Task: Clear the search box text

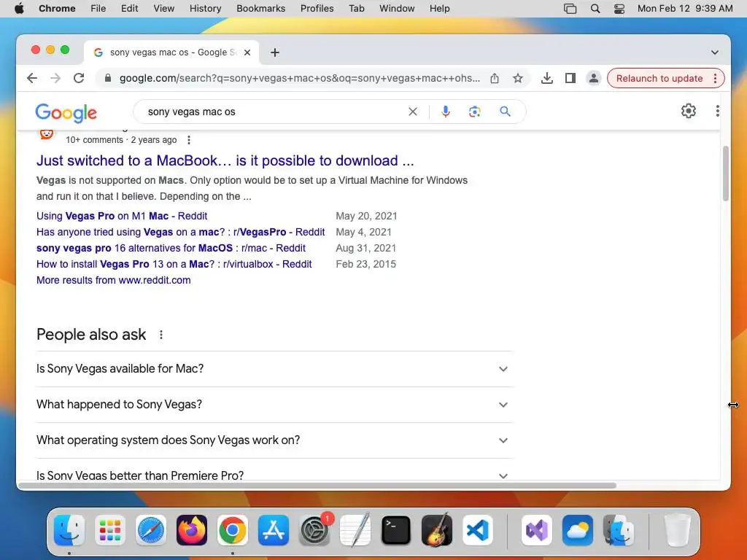Action: pyautogui.click(x=413, y=112)
